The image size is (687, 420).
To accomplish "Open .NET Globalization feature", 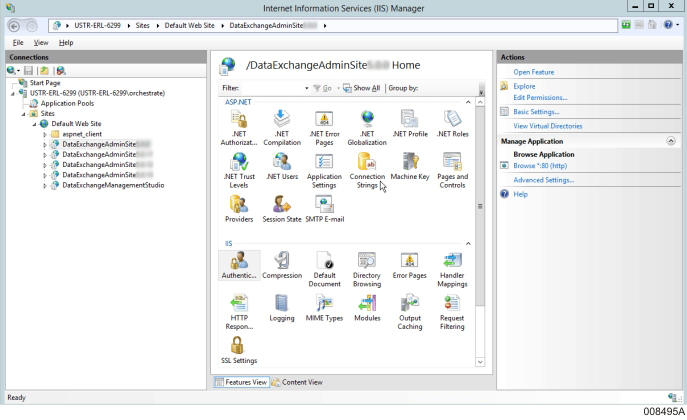I will click(x=367, y=127).
